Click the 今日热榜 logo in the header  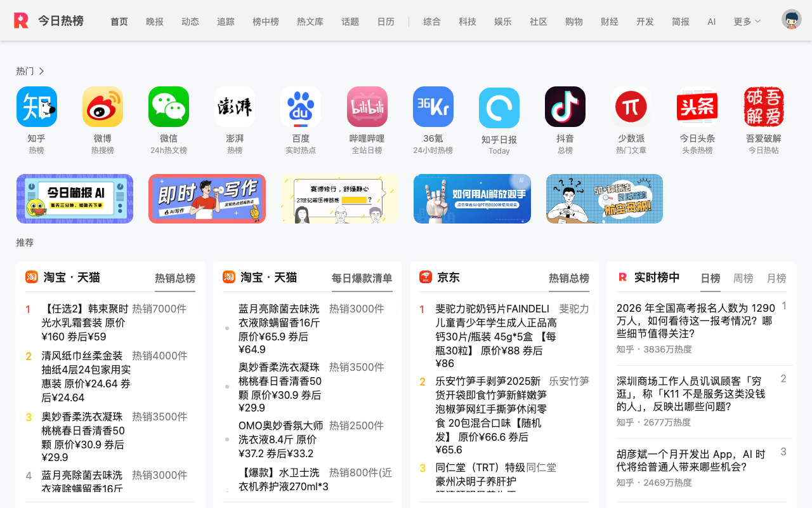48,20
